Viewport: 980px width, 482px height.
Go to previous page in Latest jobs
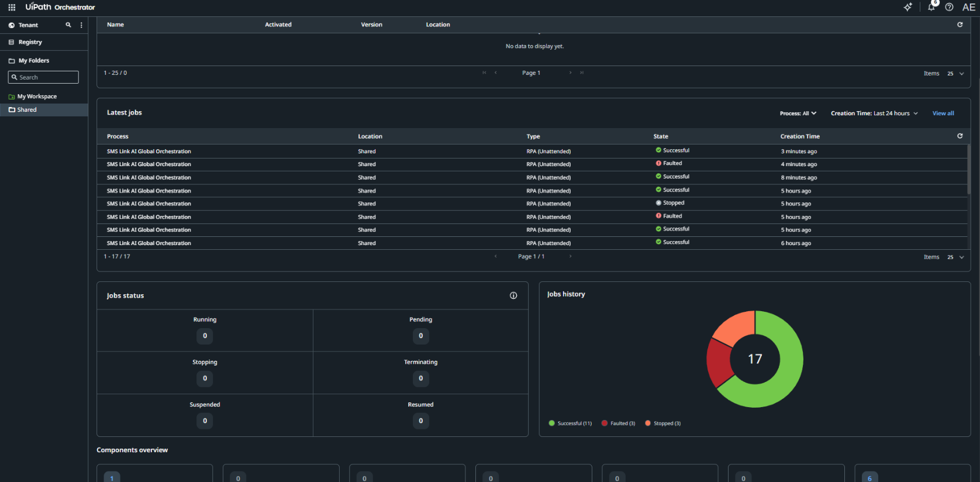(x=496, y=256)
